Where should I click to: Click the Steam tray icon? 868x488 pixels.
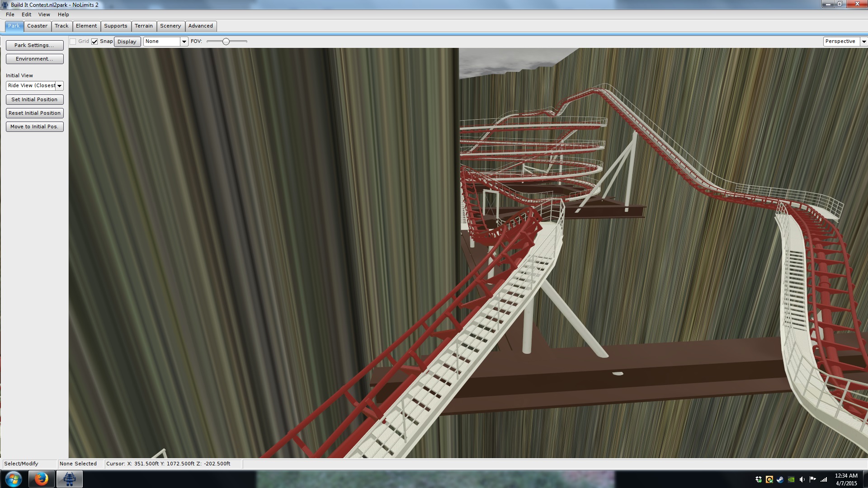(780, 479)
